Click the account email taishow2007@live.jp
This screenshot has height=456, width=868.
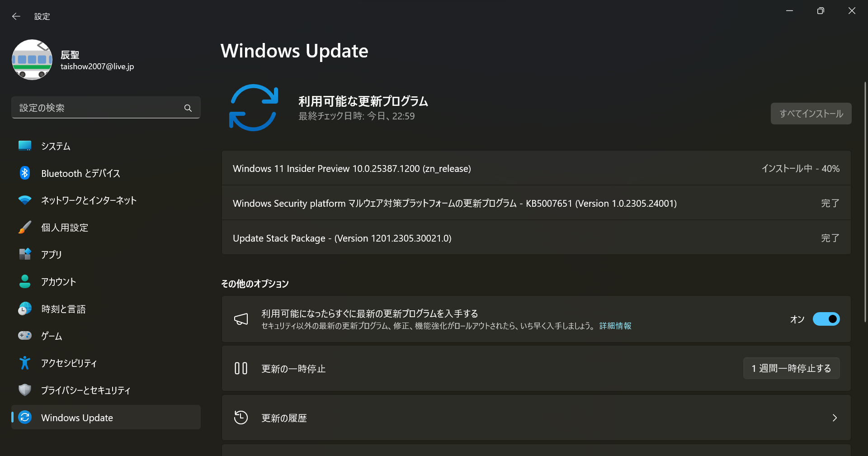[97, 66]
